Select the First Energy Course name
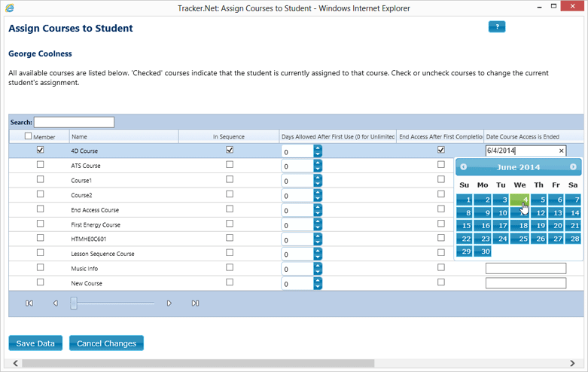 tap(96, 225)
